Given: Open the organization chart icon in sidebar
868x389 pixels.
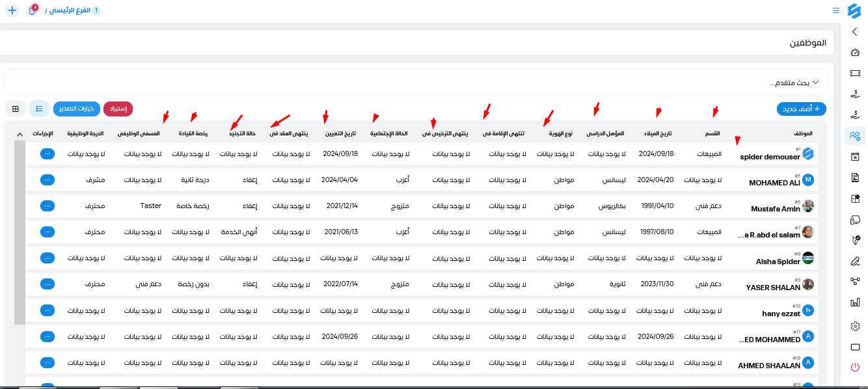Looking at the screenshot, I should (x=856, y=282).
